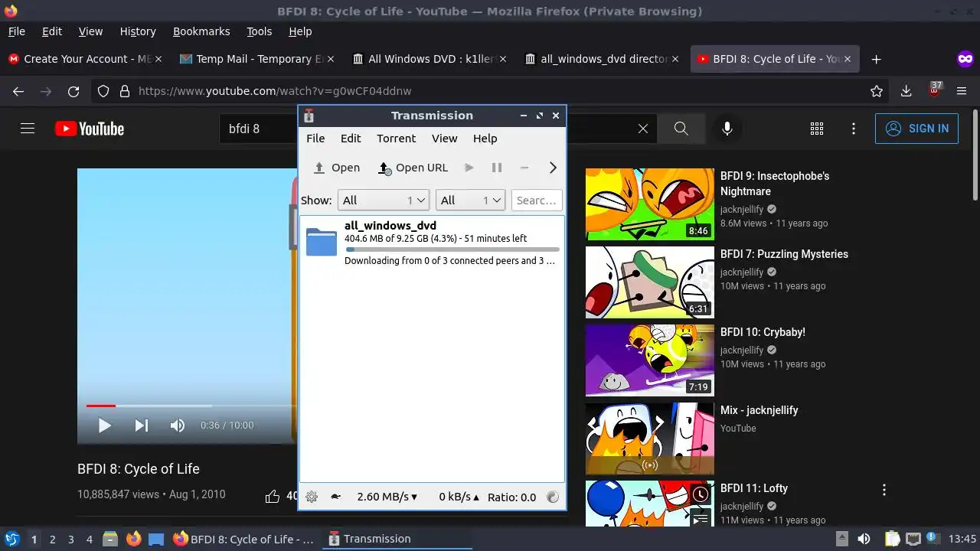
Task: Open YouTube settings three-dot menu
Action: point(854,129)
